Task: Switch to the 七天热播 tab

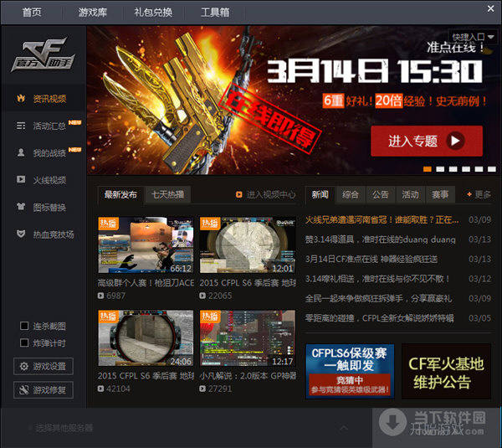Action: pyautogui.click(x=168, y=194)
